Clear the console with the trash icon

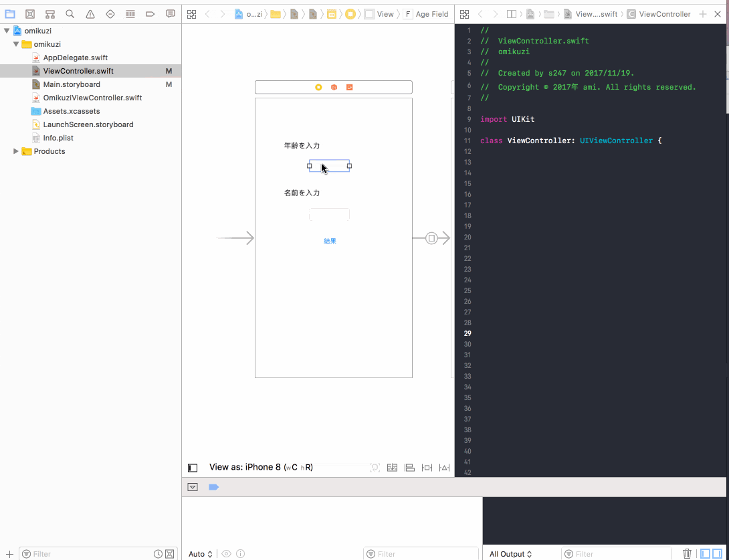click(x=687, y=553)
